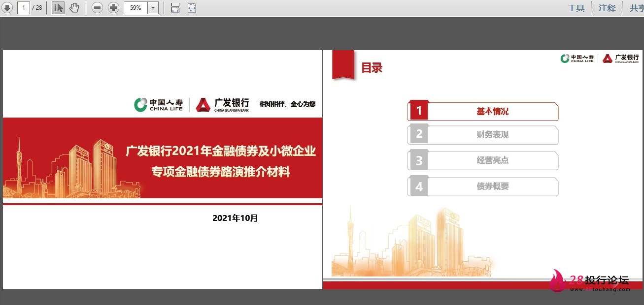Click the China Life logo on cover slide
The width and height of the screenshot is (644, 305).
[x=159, y=104]
